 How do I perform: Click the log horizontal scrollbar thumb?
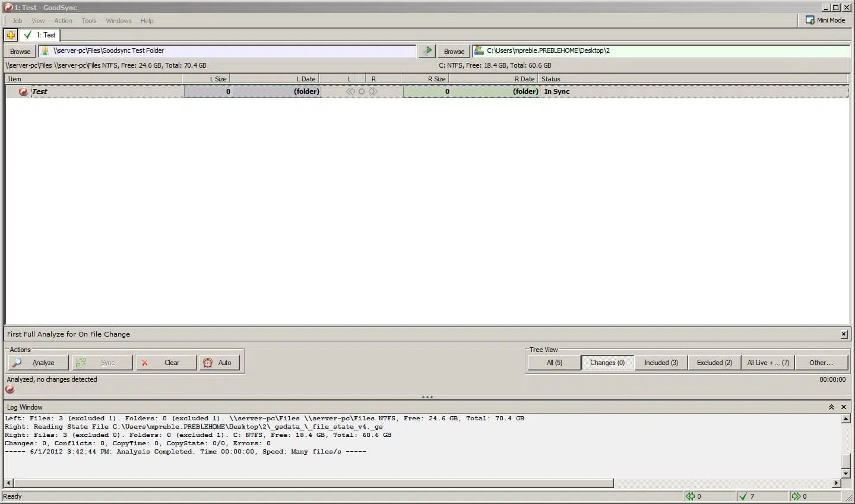click(313, 483)
